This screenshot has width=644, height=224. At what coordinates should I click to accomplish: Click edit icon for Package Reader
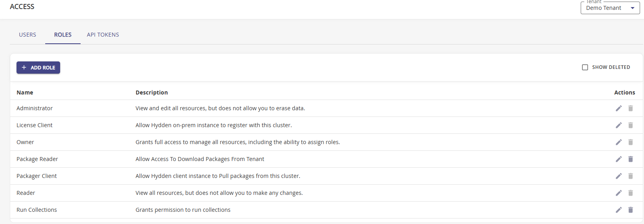coord(618,159)
